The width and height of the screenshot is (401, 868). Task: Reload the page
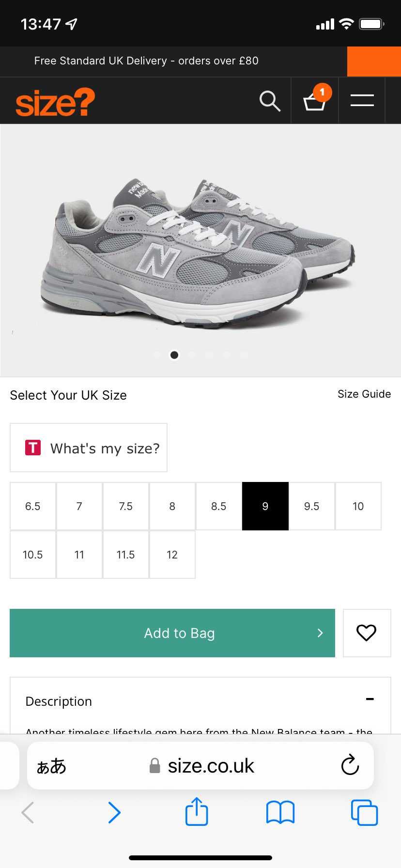point(350,765)
